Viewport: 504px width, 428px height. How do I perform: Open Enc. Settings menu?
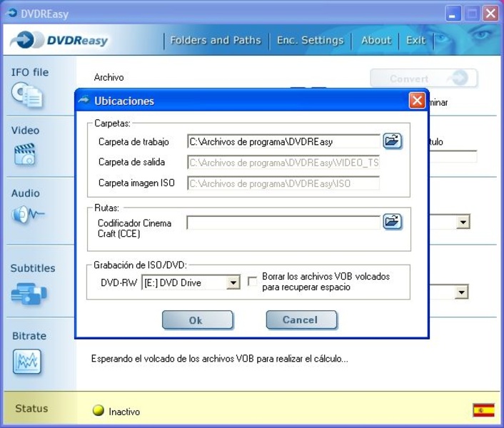[x=310, y=40]
